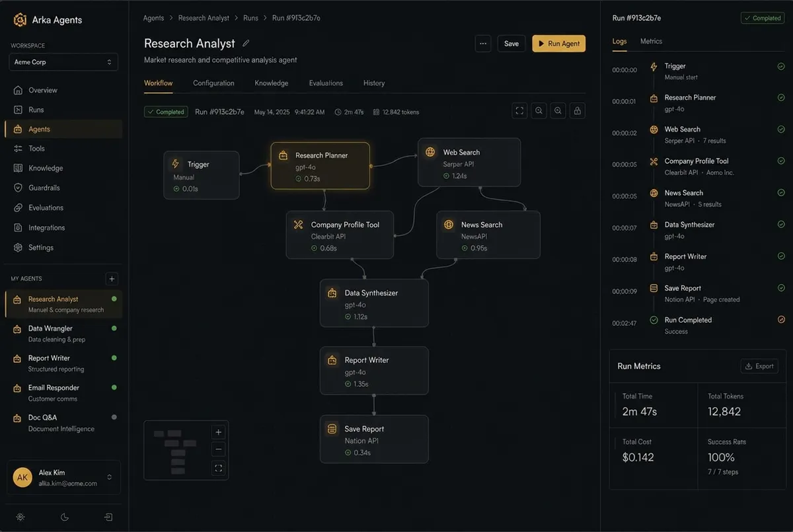The width and height of the screenshot is (793, 532).
Task: Select the Trigger workflow node
Action: tap(202, 175)
